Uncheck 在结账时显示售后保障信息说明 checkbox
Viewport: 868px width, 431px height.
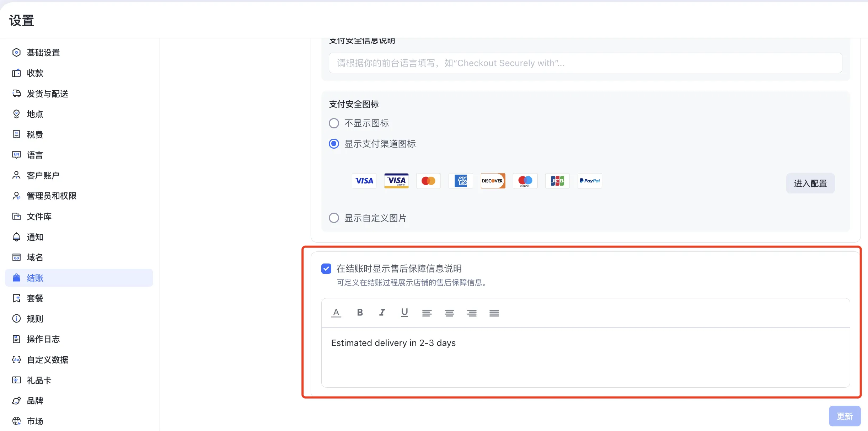tap(326, 268)
